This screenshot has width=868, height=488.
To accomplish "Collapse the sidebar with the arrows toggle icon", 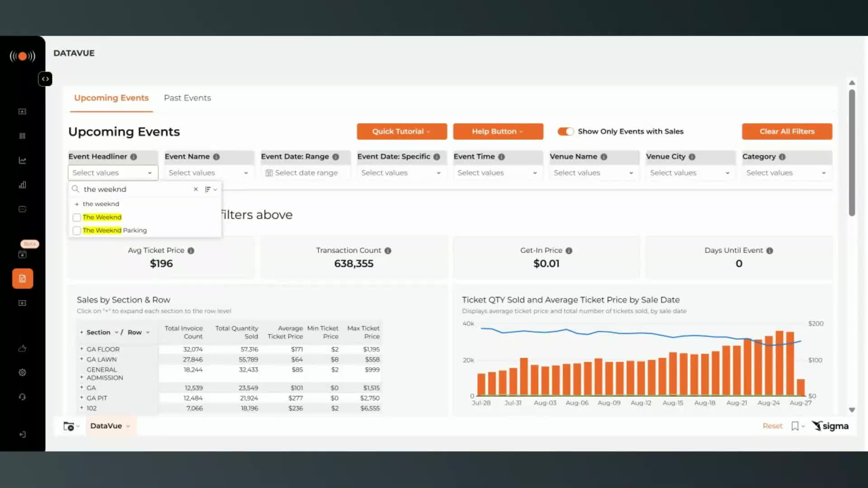I will (x=45, y=79).
